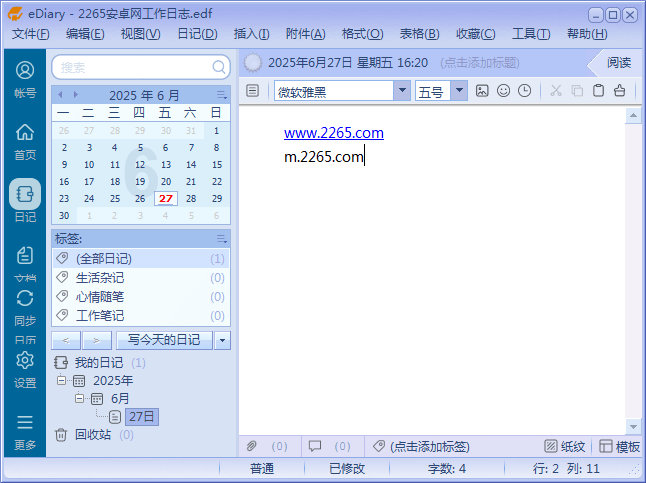Insert a picture using the image toolbar icon
Image resolution: width=646 pixels, height=483 pixels.
point(482,91)
